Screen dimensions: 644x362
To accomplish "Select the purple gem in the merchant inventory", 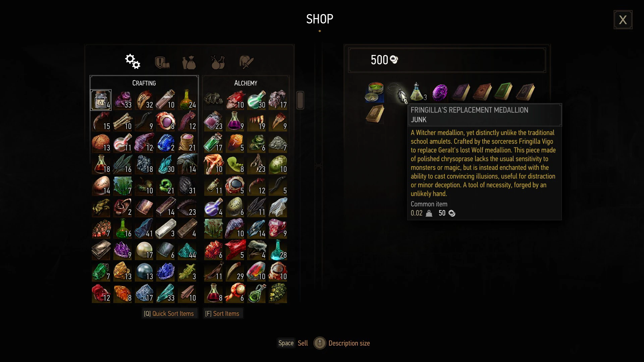I will coord(440,92).
